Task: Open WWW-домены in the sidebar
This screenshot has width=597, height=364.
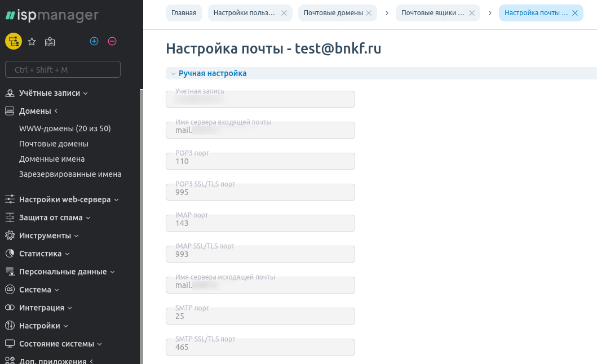Action: tap(65, 128)
